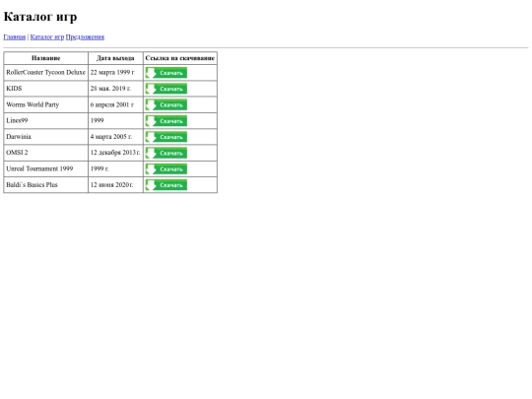532x399 pixels.
Task: Select the Unreal Tournament 1999 cell
Action: pos(45,169)
